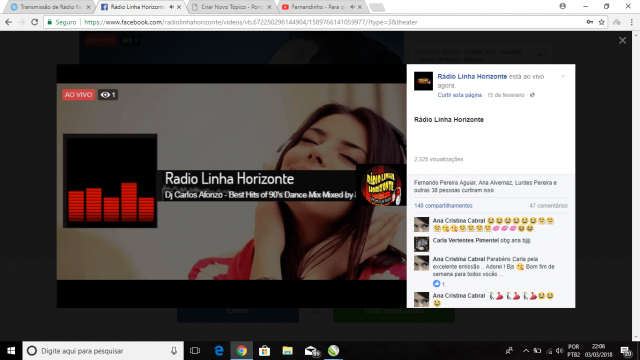Mute the Rádio Linha Horizonte tab audio

(x=171, y=7)
